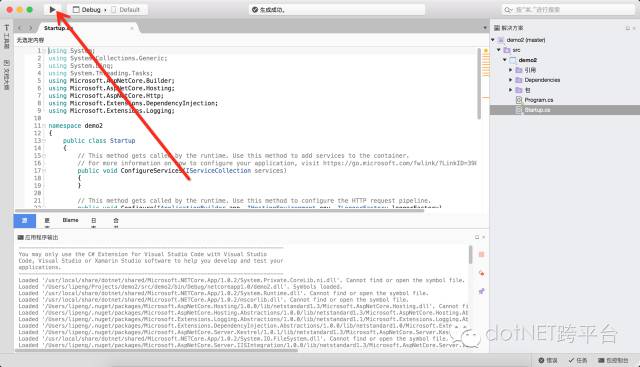This screenshot has width=640, height=367.
Task: Click the build success status area
Action: point(337,9)
